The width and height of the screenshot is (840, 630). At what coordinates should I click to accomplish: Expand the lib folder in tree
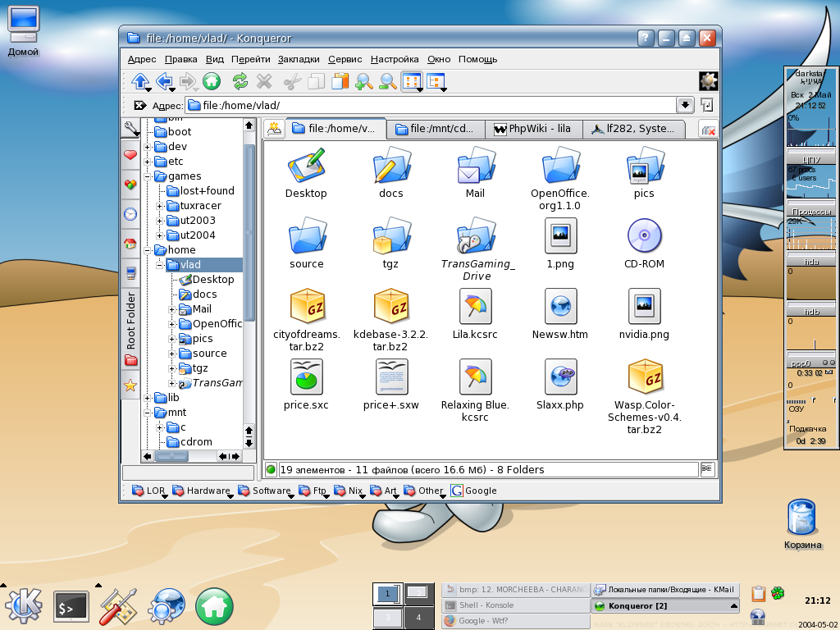coord(148,398)
